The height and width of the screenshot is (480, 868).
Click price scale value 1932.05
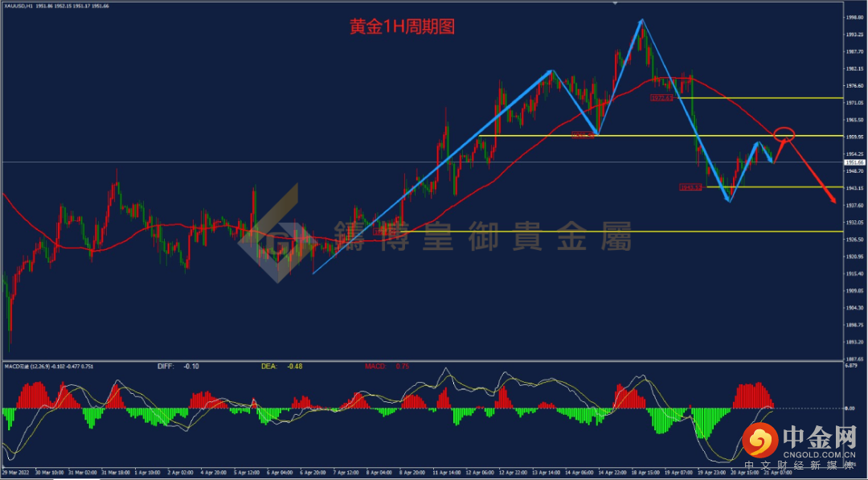pyautogui.click(x=856, y=223)
